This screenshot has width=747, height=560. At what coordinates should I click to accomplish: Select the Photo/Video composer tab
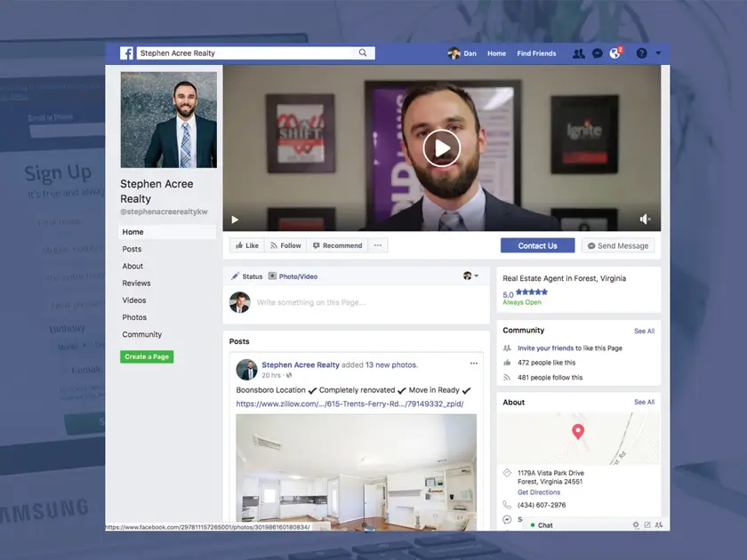(x=293, y=276)
